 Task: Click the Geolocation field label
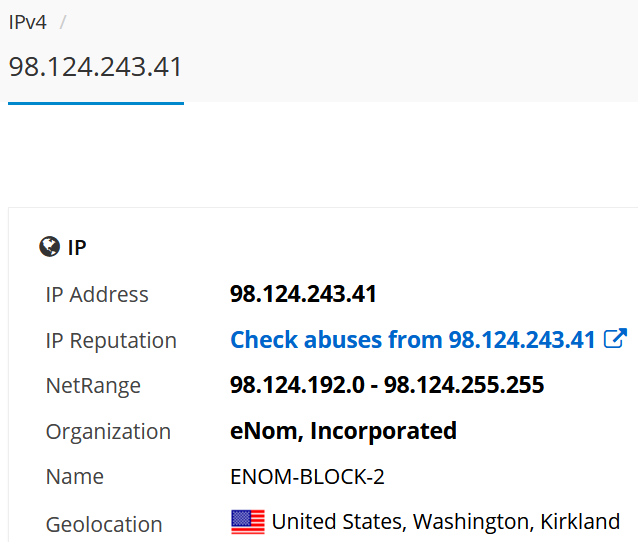104,524
